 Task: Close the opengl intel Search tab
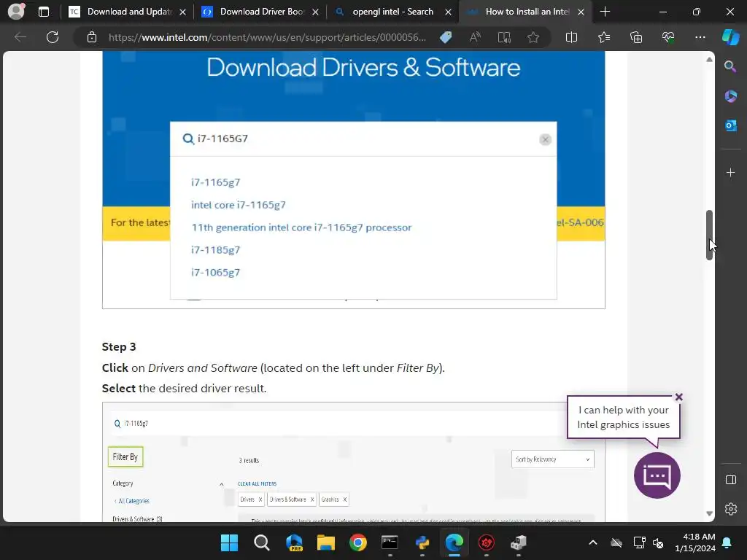448,12
